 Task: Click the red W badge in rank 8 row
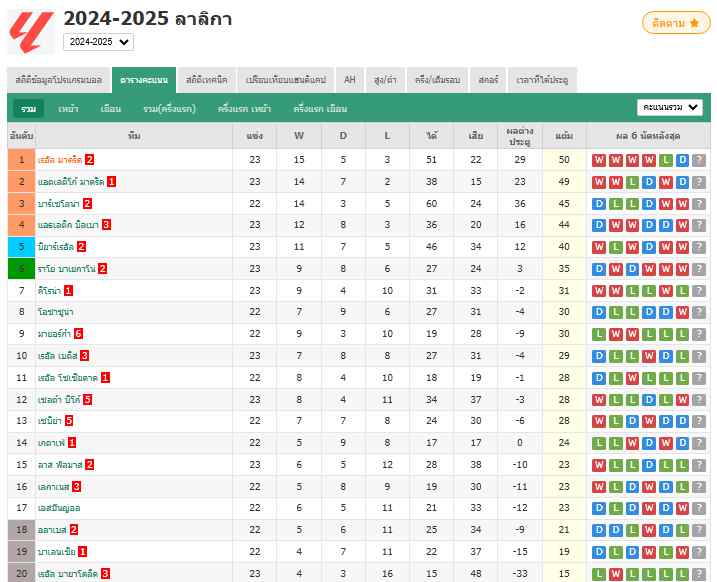682,312
